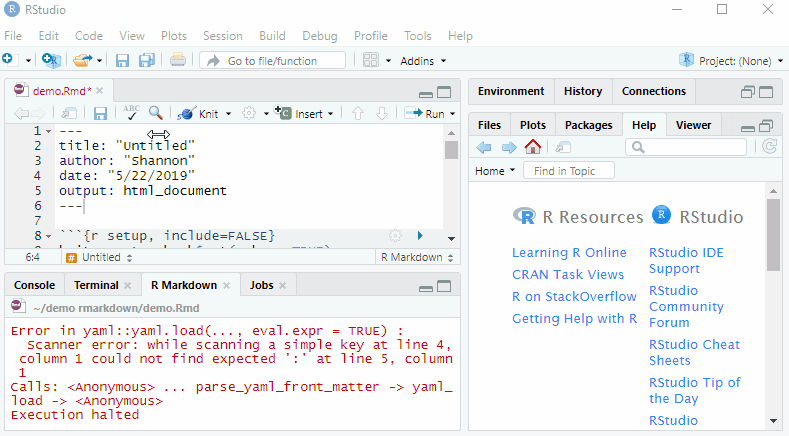The height and width of the screenshot is (436, 789).
Task: Click the Show in new window icon in editor
Action: click(69, 113)
